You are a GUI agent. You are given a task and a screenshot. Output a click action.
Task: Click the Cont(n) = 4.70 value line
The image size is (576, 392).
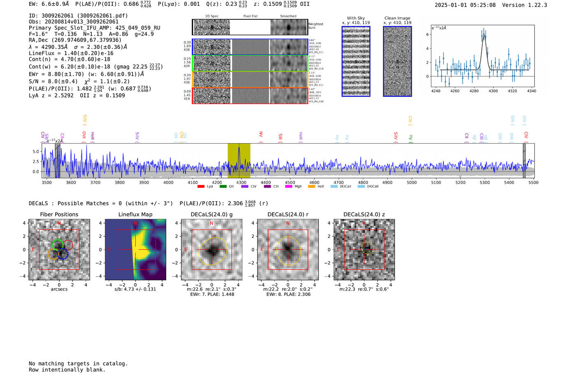70,59
